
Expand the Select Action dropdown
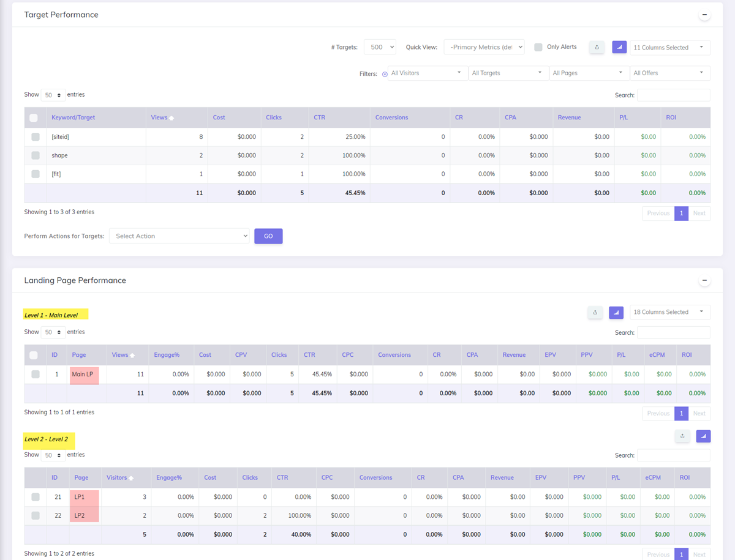click(x=179, y=236)
